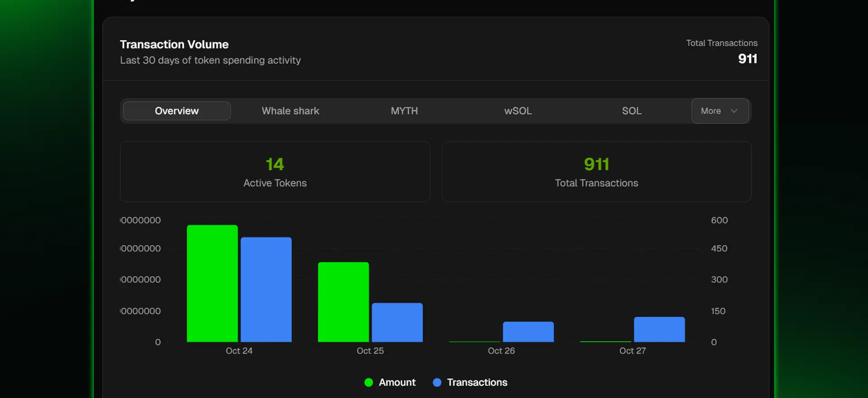The image size is (868, 398).
Task: Select the MYTH token tab
Action: pyautogui.click(x=404, y=111)
